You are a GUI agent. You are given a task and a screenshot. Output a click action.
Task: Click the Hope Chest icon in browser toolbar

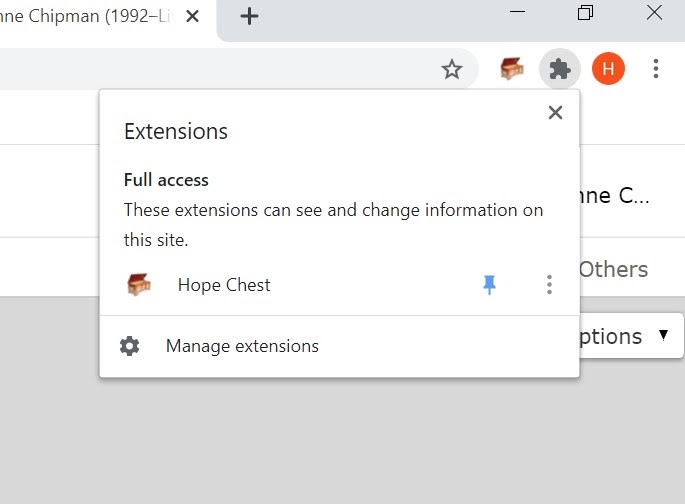512,69
